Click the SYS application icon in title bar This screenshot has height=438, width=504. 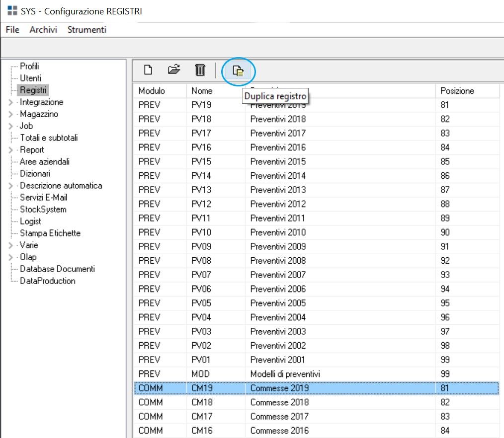point(12,10)
